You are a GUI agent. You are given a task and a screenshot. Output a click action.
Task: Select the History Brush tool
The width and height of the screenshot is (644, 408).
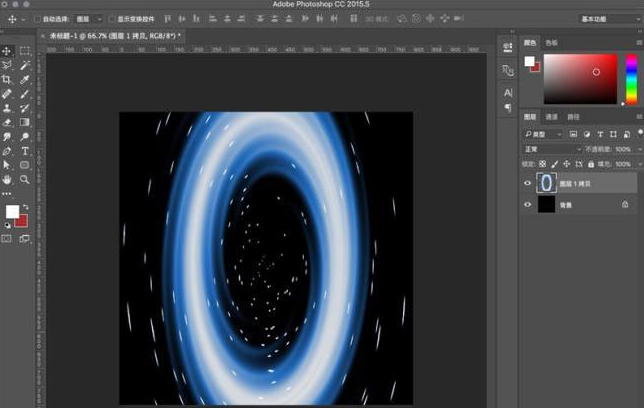pyautogui.click(x=25, y=108)
